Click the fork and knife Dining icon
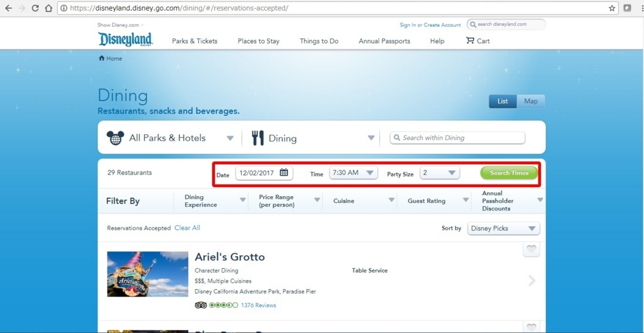 pos(257,138)
